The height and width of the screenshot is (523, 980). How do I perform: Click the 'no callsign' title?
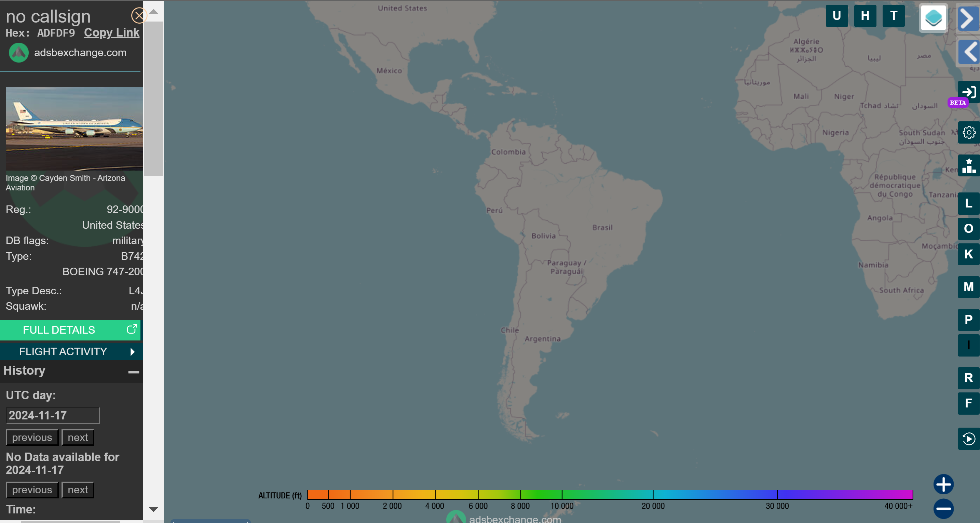tap(48, 16)
